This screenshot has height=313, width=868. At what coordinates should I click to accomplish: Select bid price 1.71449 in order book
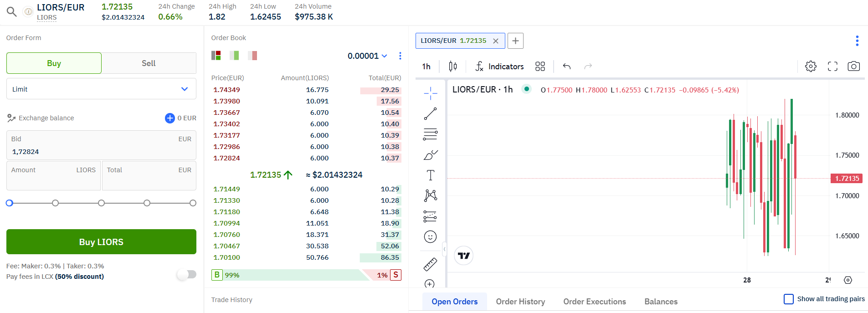click(x=226, y=189)
